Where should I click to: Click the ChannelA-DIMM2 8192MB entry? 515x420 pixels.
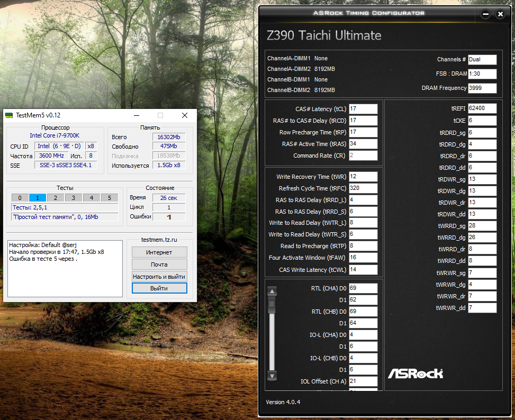(x=301, y=69)
